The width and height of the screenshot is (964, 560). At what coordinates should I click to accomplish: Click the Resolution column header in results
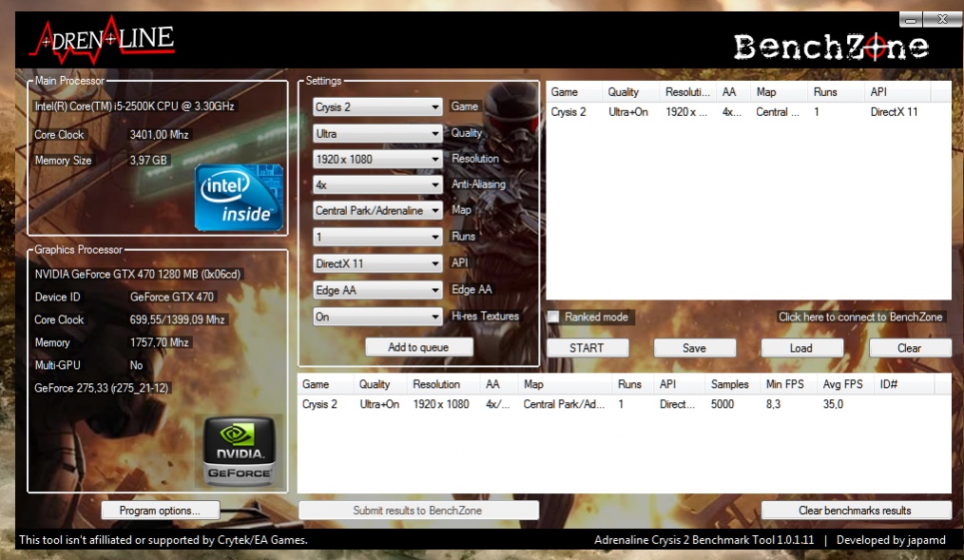coord(445,384)
